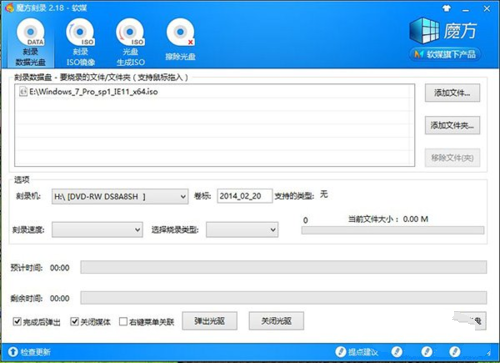Click the 检查更新 check update icon

(13, 352)
